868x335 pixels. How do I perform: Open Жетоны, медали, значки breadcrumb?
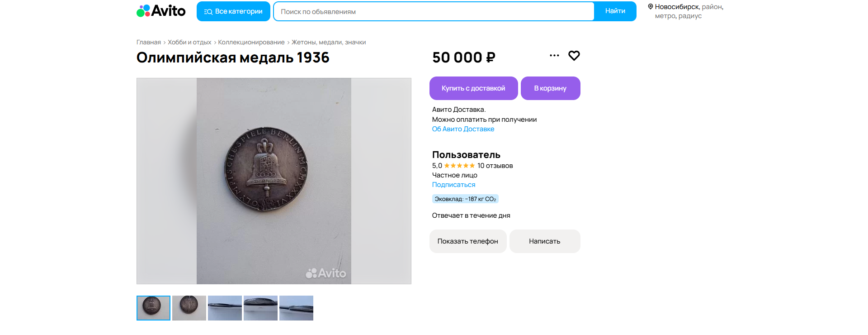tap(329, 42)
